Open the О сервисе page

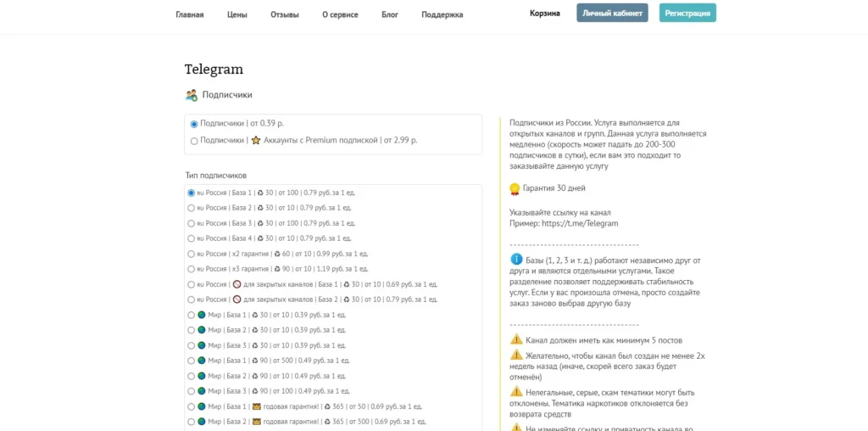pyautogui.click(x=340, y=14)
